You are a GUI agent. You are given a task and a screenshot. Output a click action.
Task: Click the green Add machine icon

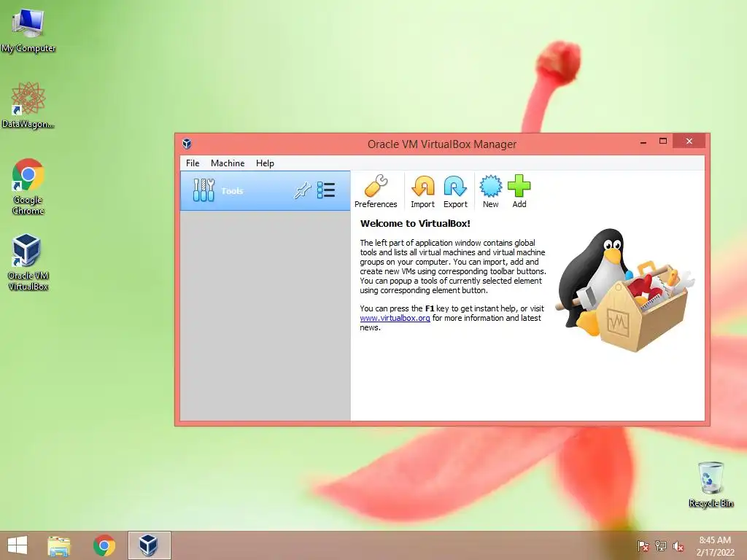pos(519,192)
